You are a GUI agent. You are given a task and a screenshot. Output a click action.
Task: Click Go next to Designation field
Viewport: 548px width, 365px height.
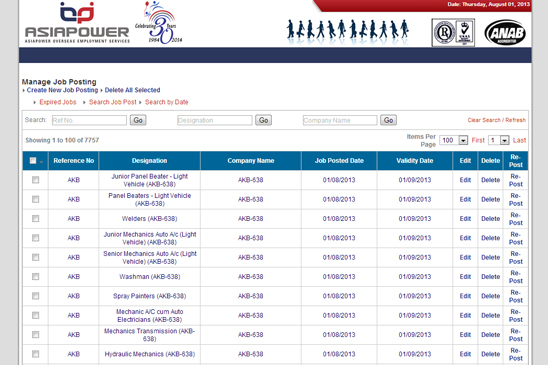264,120
